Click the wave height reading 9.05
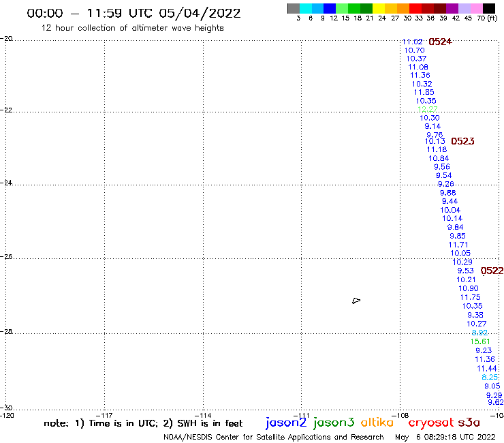 [492, 386]
